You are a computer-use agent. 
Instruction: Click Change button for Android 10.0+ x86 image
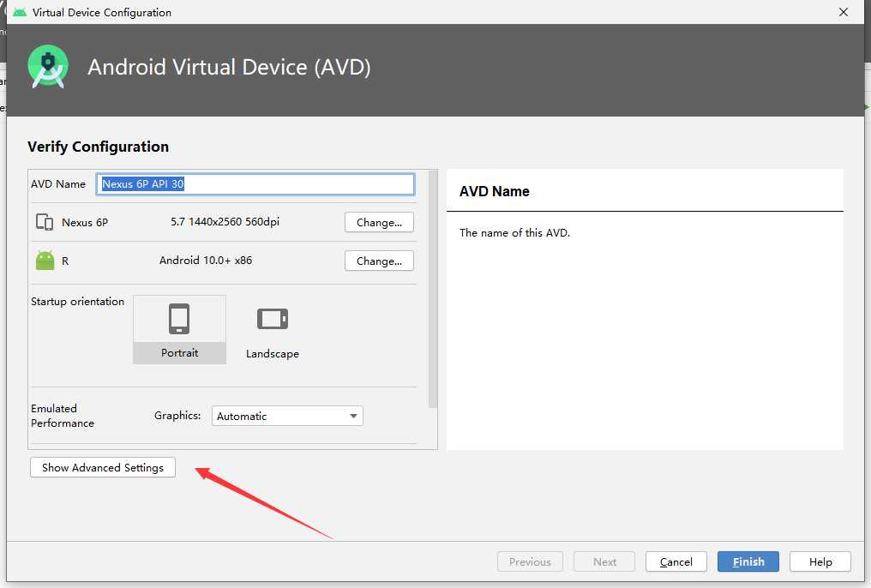[x=380, y=261]
